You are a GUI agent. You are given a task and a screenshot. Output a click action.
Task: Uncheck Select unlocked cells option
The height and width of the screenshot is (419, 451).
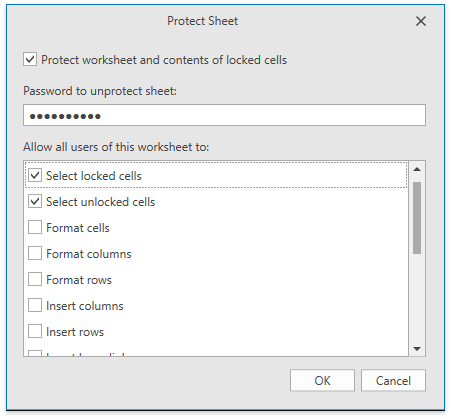35,201
